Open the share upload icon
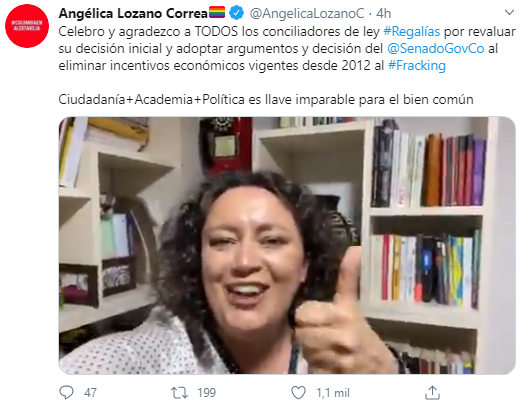Viewport: 525px width, 408px height. click(432, 393)
